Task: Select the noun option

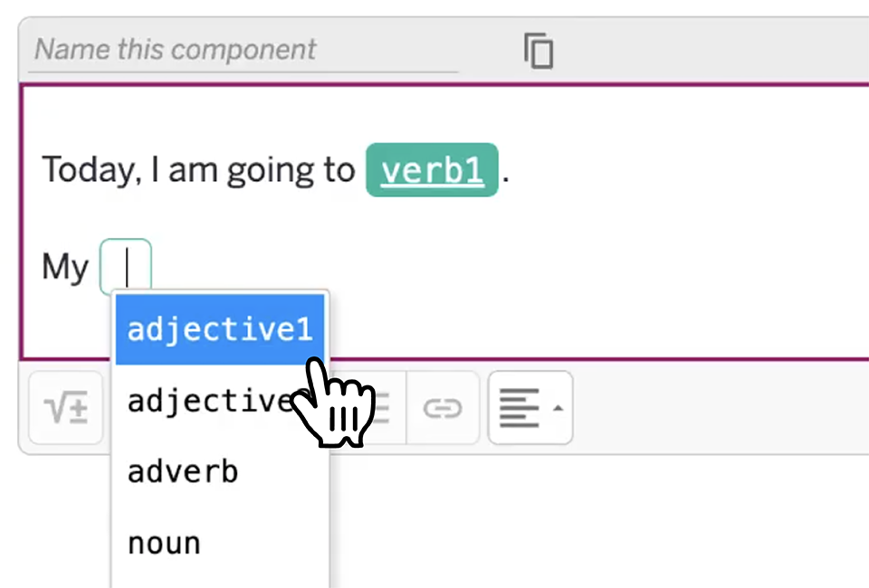Action: point(164,543)
